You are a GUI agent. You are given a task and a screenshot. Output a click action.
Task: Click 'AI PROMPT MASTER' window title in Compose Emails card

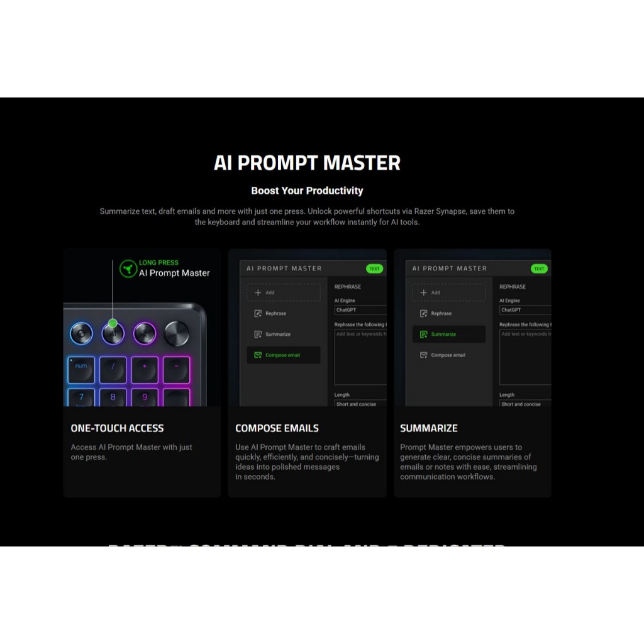tap(284, 269)
